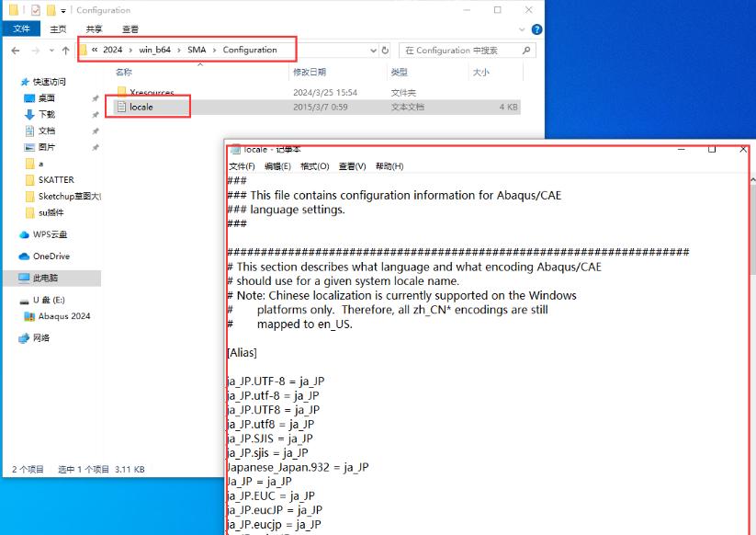This screenshot has width=756, height=535.
Task: Select 网络 in navigation pane
Action: tap(41, 337)
